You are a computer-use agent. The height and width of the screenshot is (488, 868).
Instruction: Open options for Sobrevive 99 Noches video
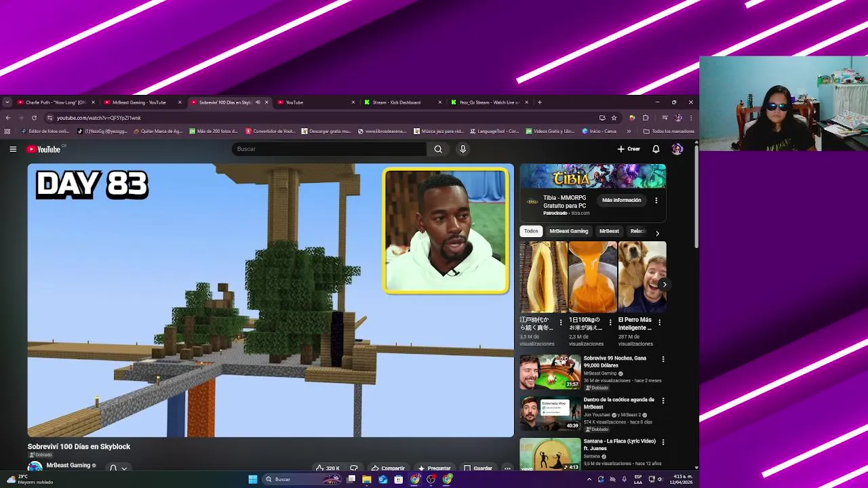663,359
